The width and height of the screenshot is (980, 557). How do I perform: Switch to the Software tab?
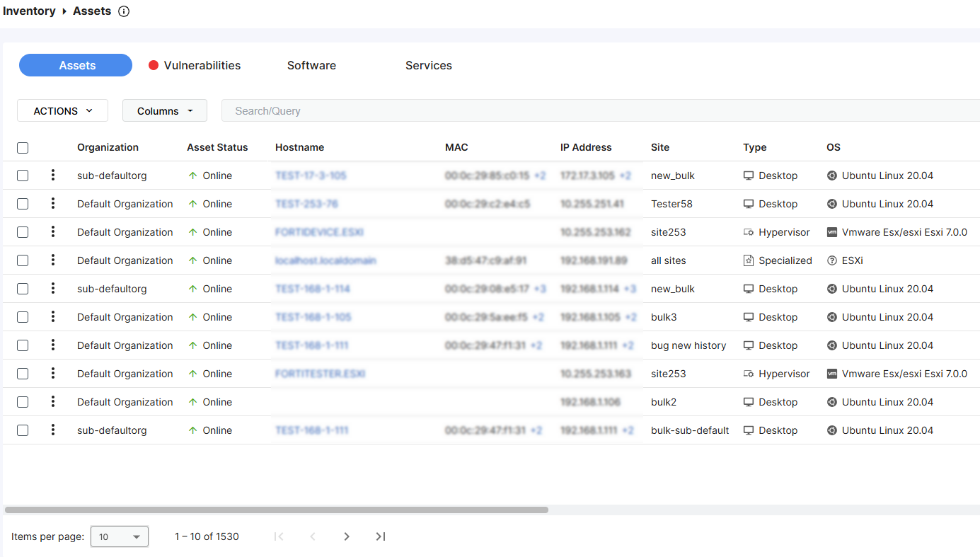[x=311, y=66]
